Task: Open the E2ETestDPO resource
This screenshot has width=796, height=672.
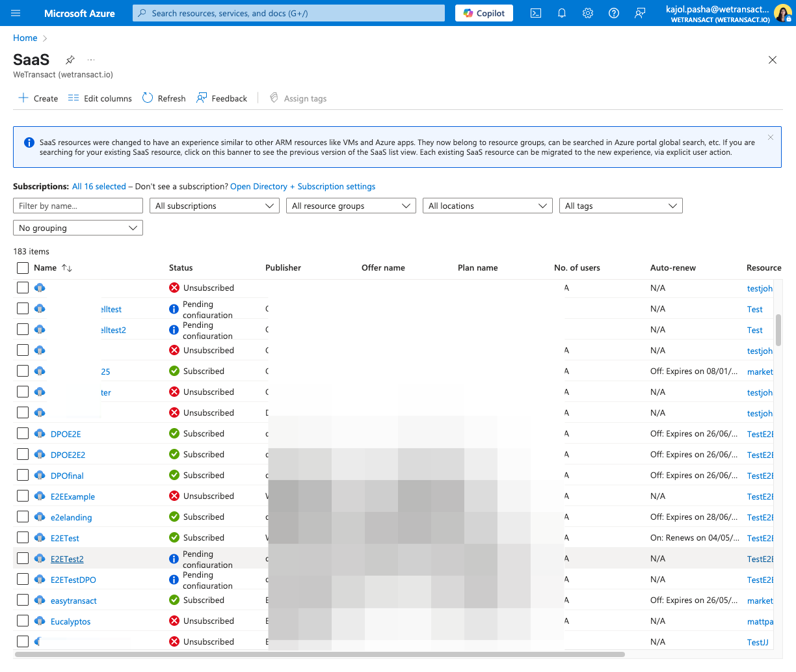Action: click(x=73, y=580)
